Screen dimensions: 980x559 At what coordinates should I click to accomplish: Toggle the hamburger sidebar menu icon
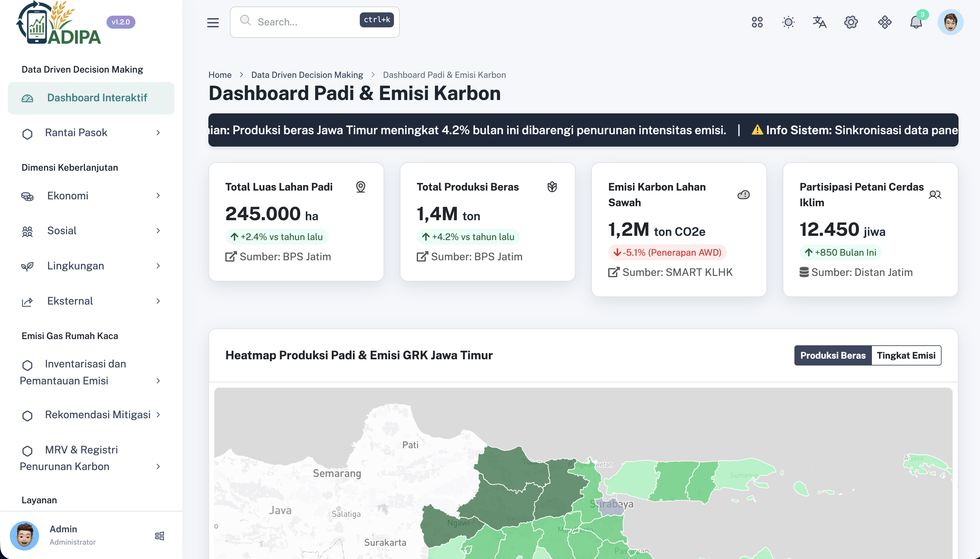(213, 22)
